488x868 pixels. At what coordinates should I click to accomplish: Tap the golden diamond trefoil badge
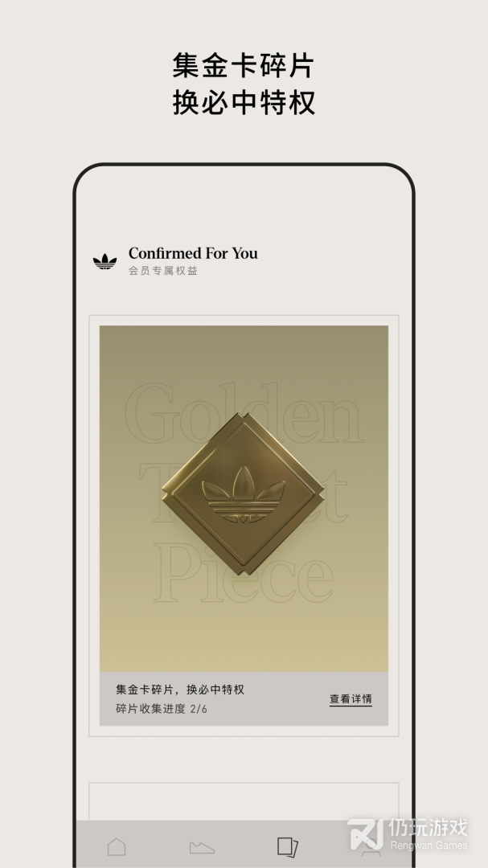pyautogui.click(x=243, y=493)
